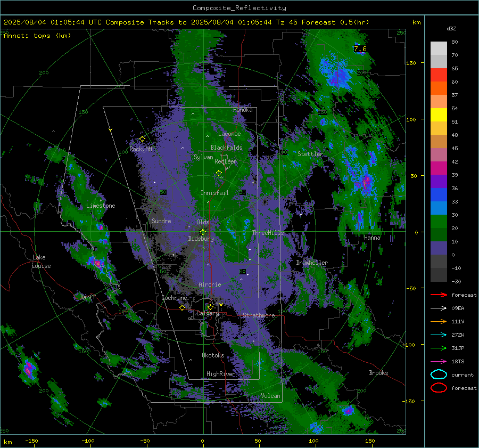Click the green 31JP arrow in legend

(439, 348)
